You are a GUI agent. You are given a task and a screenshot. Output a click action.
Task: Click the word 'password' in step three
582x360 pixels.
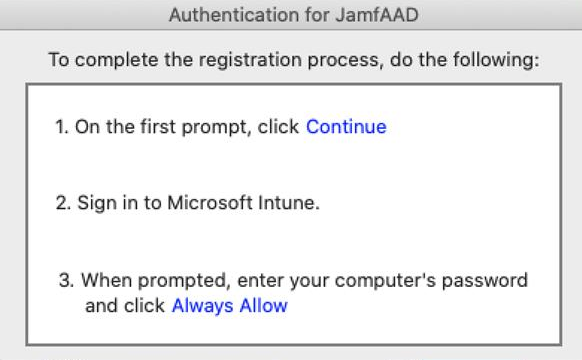[x=484, y=281]
